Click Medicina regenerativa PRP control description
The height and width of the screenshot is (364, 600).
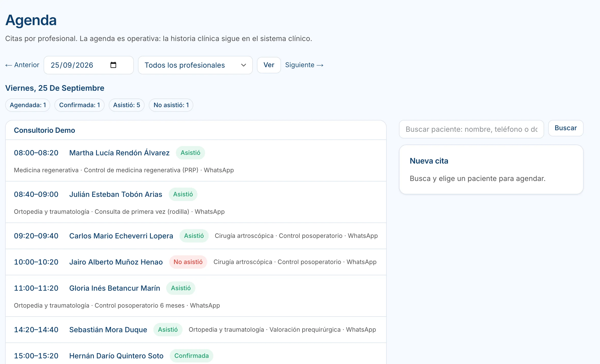click(124, 170)
